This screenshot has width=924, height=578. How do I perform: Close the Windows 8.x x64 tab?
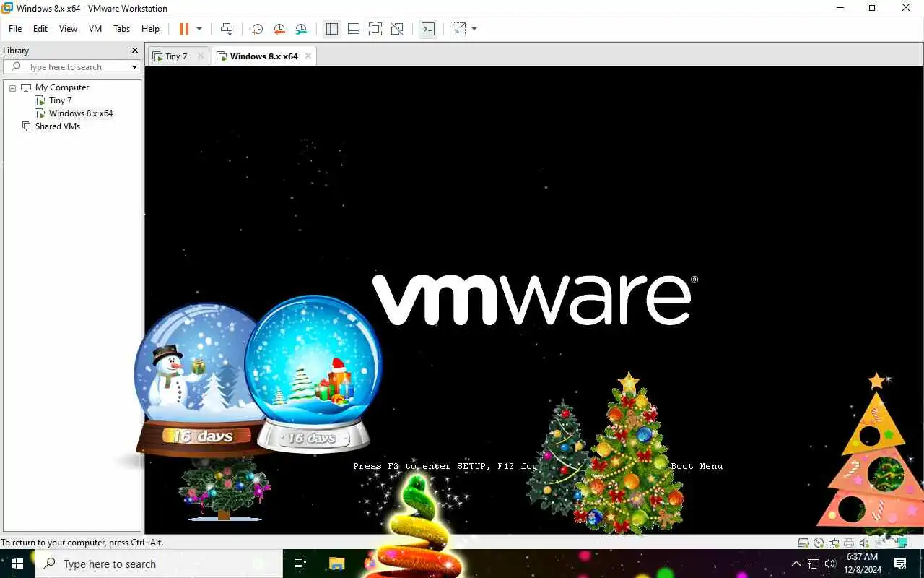pos(308,56)
